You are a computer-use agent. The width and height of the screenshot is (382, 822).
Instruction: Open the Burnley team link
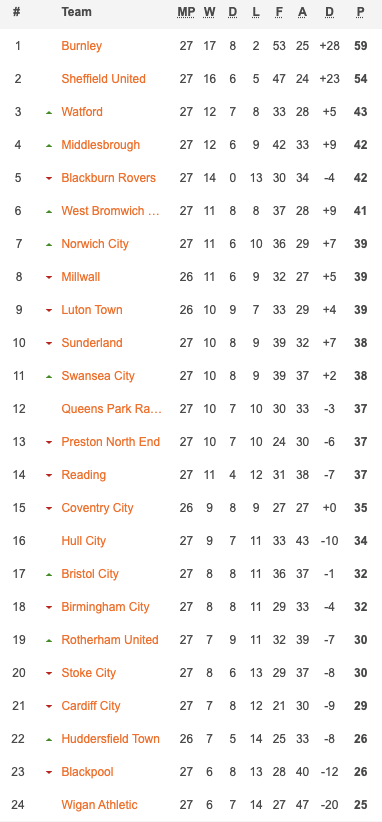coord(81,46)
